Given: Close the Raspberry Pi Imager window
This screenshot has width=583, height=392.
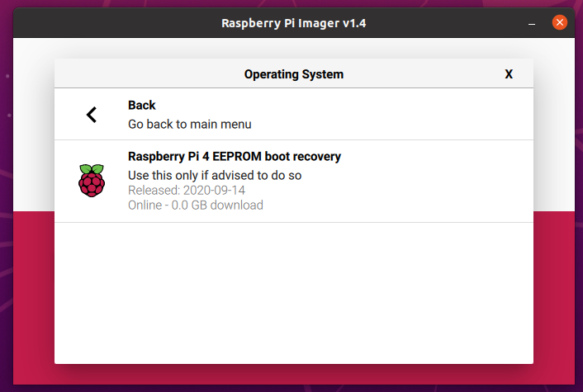Looking at the screenshot, I should (x=560, y=22).
